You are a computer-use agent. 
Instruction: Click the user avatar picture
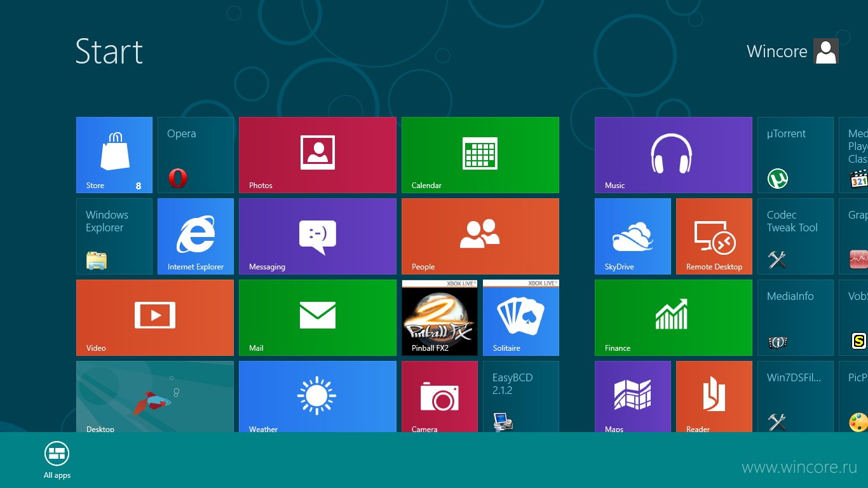pyautogui.click(x=825, y=51)
